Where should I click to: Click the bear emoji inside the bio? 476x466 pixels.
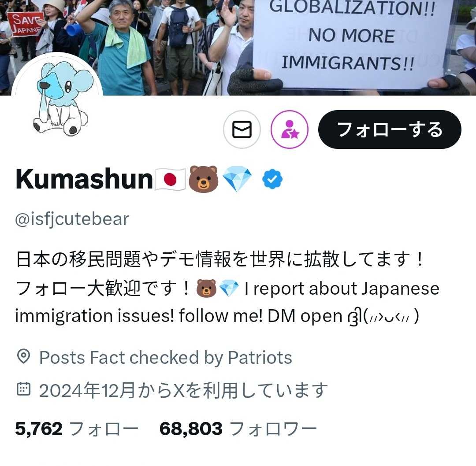206,288
